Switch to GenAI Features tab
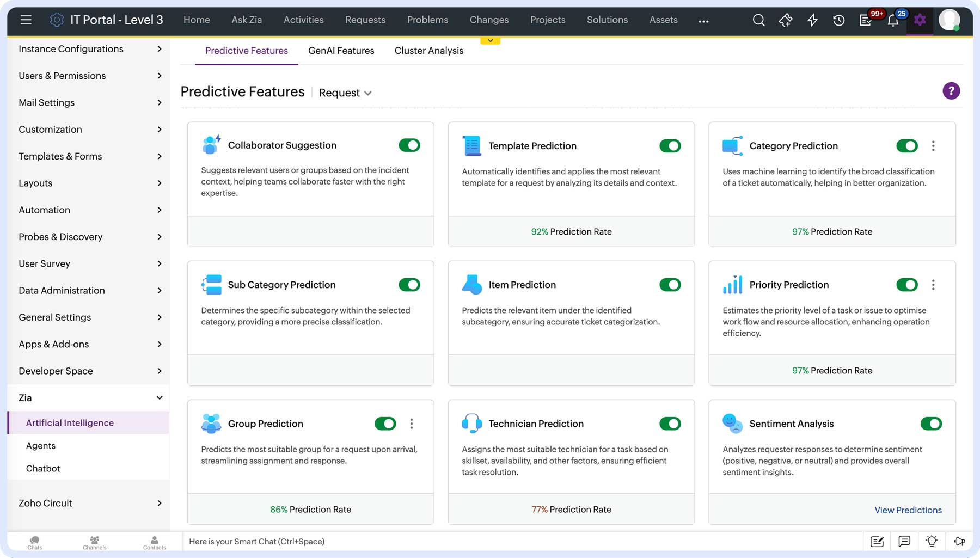Viewport: 980px width, 558px height. coord(341,51)
